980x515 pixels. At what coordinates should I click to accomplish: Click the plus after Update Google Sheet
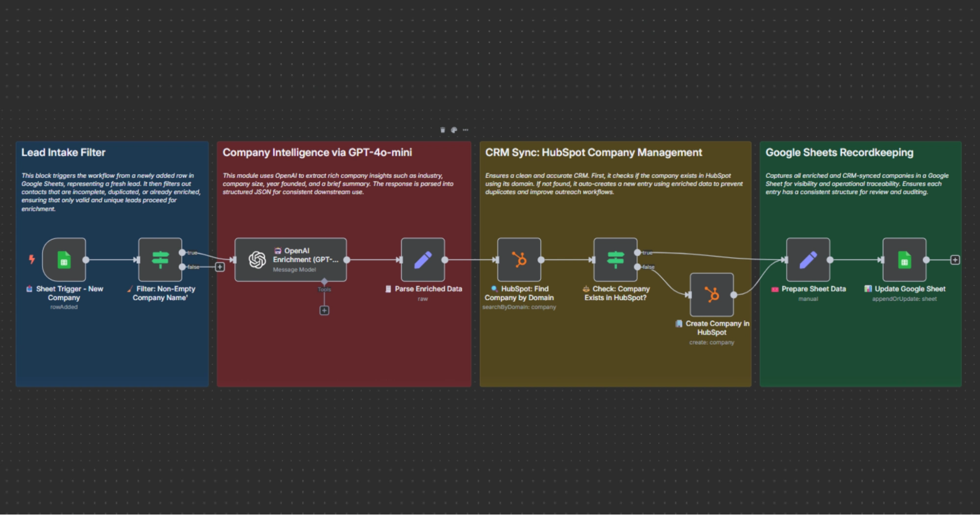point(955,260)
